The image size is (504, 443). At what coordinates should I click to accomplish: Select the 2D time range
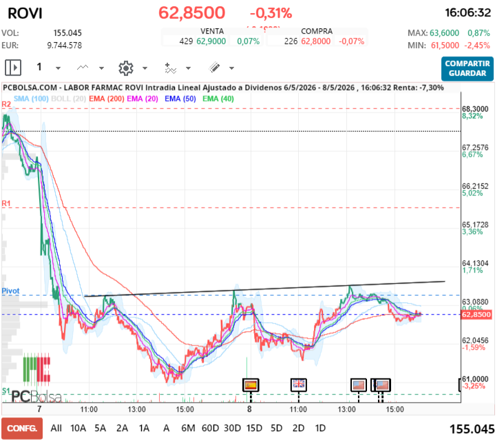tap(298, 429)
